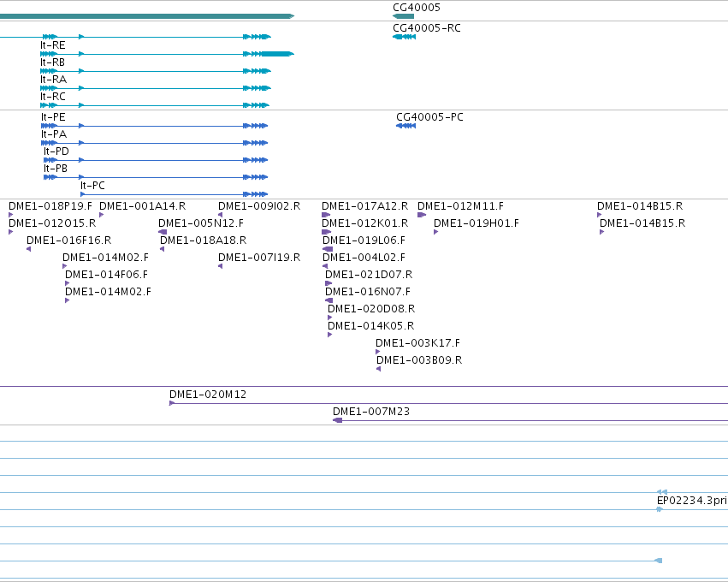Click the lt-PC protein label
728x582 pixels.
coord(92,186)
